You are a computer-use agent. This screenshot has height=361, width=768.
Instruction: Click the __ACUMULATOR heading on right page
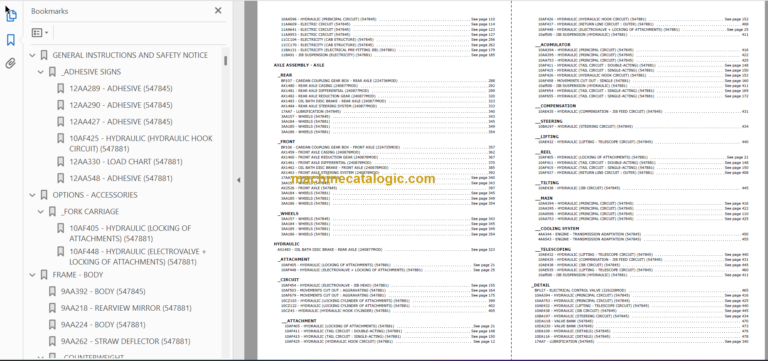click(552, 45)
